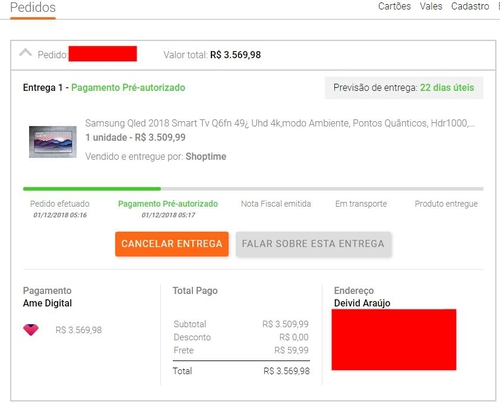Open the Cadastro tab
500x408 pixels.
coord(470,6)
